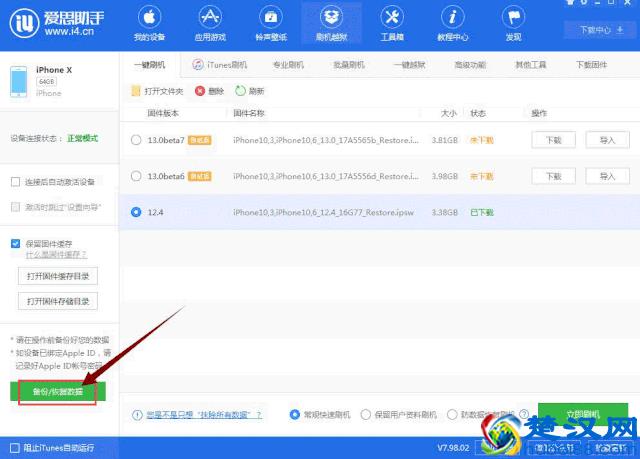Open the 什么是固件缓存 help link
The height and width of the screenshot is (459, 640).
[x=56, y=255]
